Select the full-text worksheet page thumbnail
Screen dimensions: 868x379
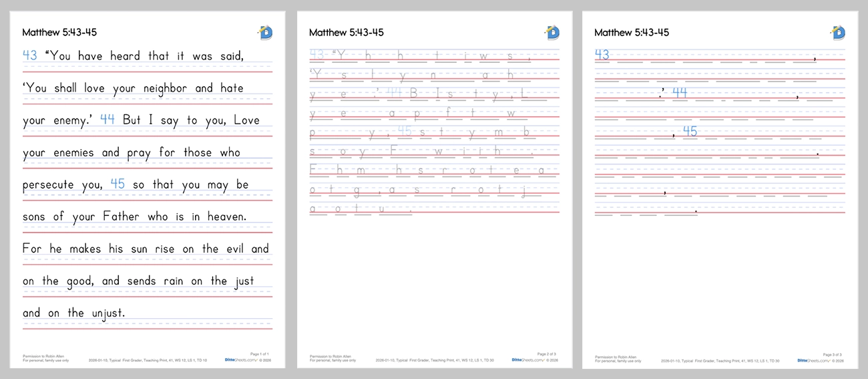(x=148, y=189)
